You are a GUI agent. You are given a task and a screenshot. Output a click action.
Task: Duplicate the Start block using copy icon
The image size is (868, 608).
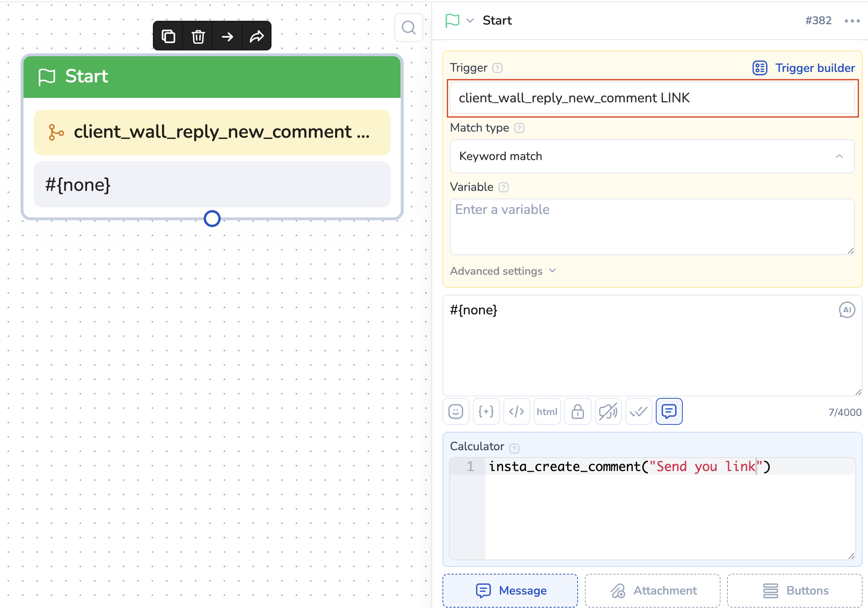pos(168,36)
